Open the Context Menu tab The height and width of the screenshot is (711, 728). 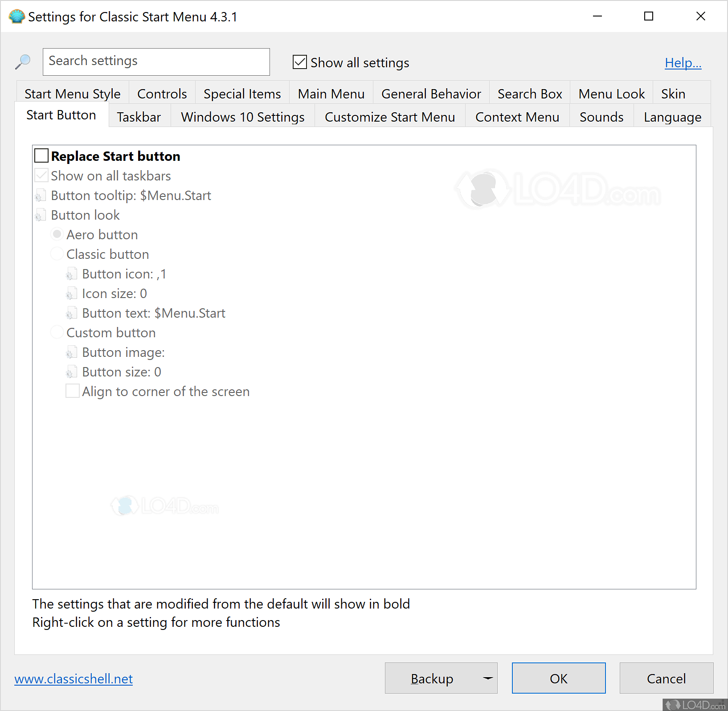point(517,117)
